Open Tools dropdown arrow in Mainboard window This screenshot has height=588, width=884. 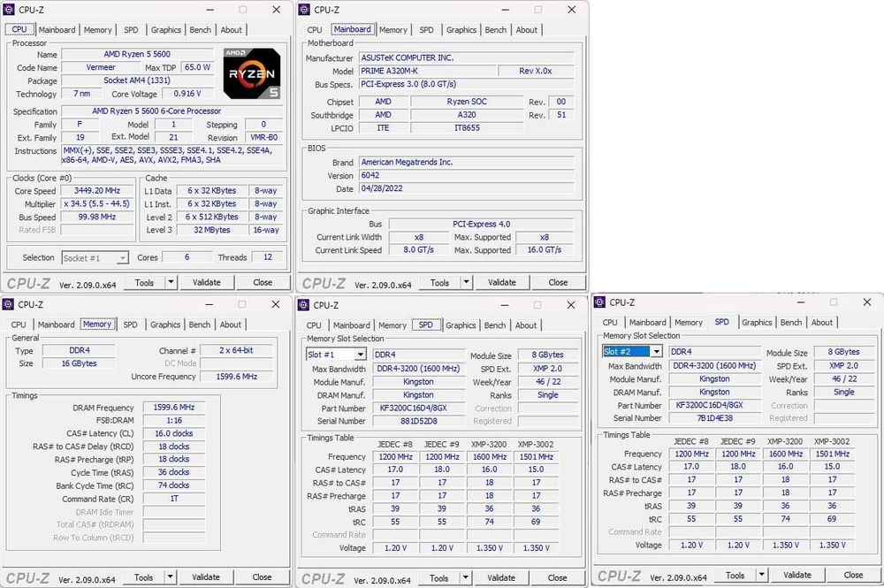[466, 282]
